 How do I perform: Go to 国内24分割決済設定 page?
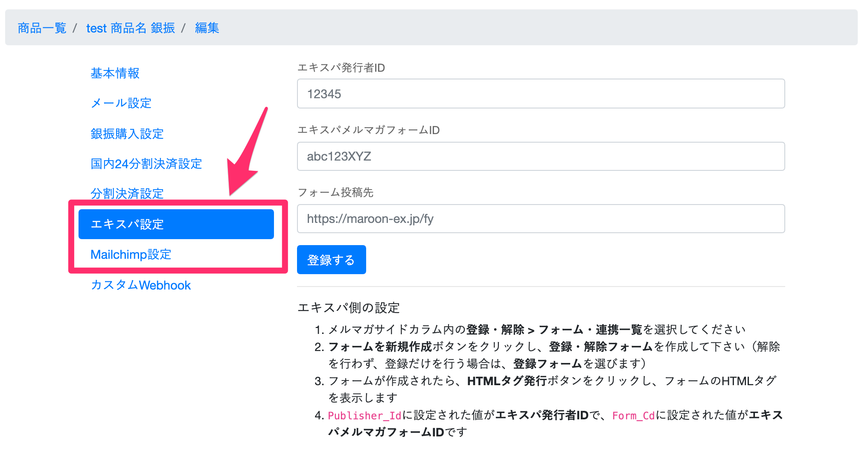pos(146,164)
